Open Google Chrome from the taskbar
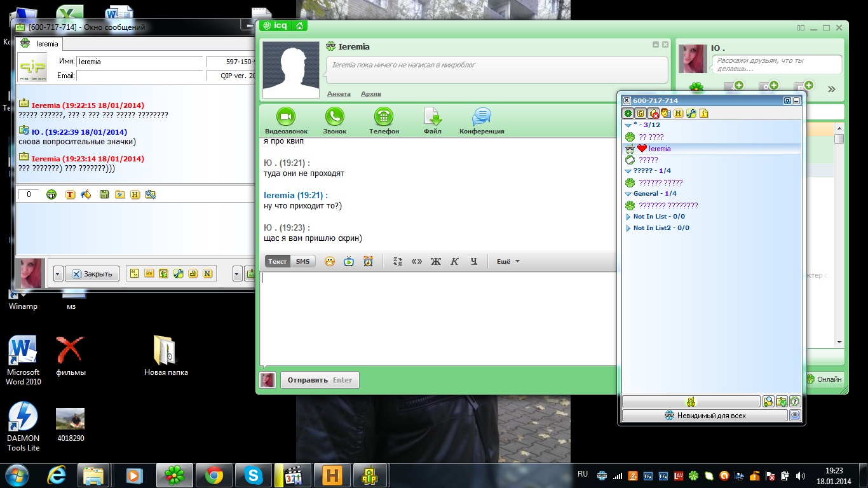This screenshot has height=488, width=868. pos(214,475)
